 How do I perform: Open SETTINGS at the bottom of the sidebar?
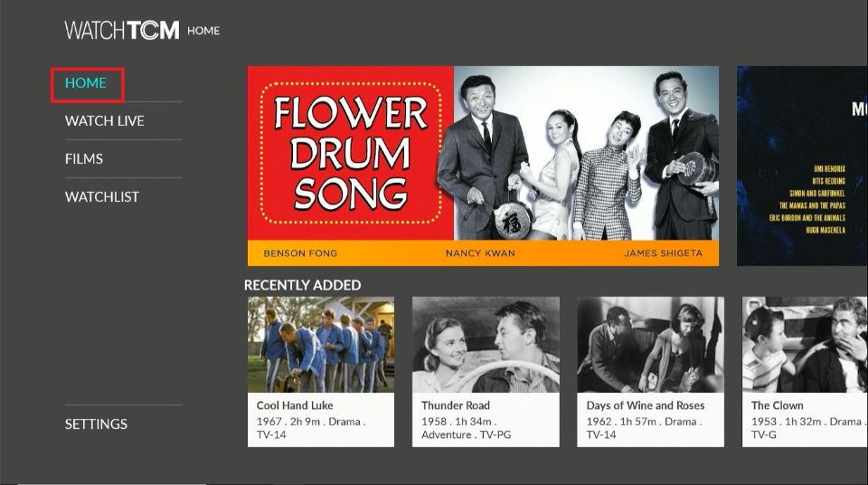(x=97, y=424)
